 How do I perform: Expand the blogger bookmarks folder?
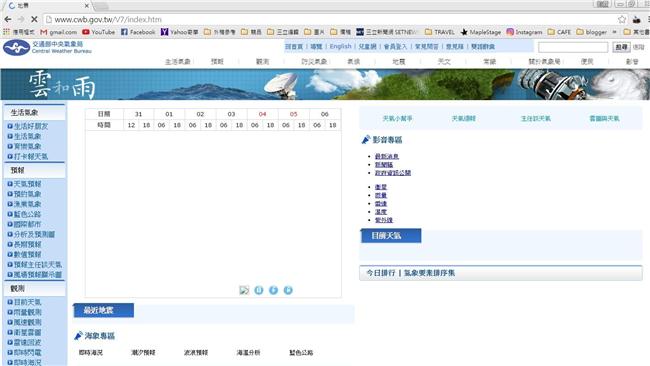592,32
